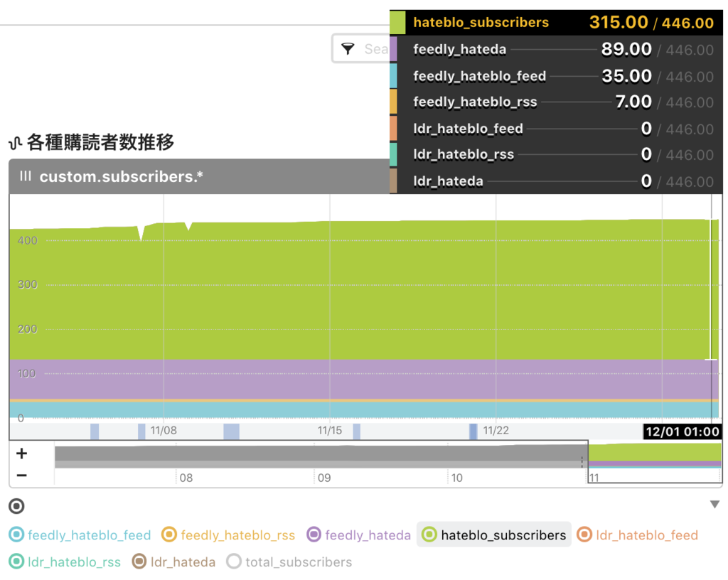This screenshot has width=728, height=580.
Task: Click the tan ldr_hateda swatch in tooltip
Action: click(x=393, y=181)
